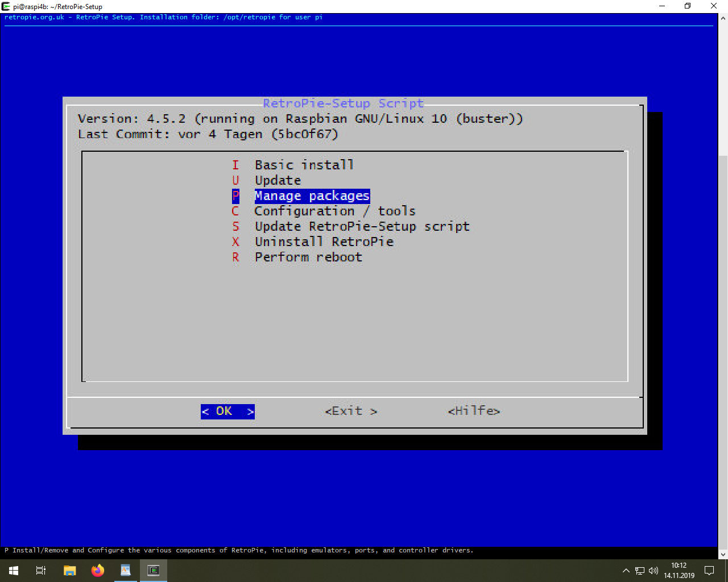The height and width of the screenshot is (582, 728).
Task: Switch to the document editor taskbar app
Action: 126,570
